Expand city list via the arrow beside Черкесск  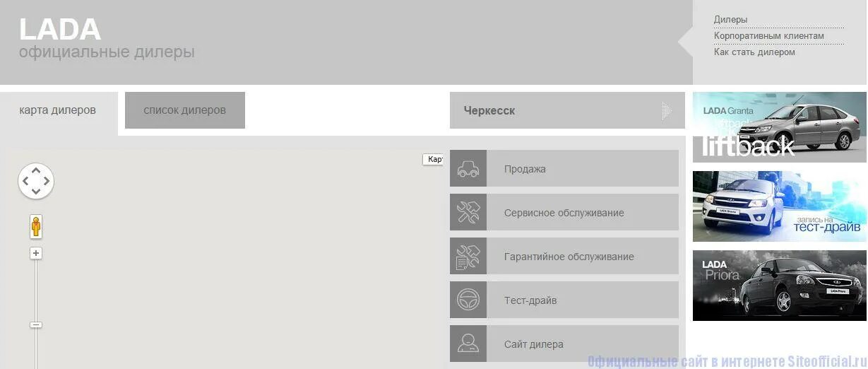[x=666, y=110]
